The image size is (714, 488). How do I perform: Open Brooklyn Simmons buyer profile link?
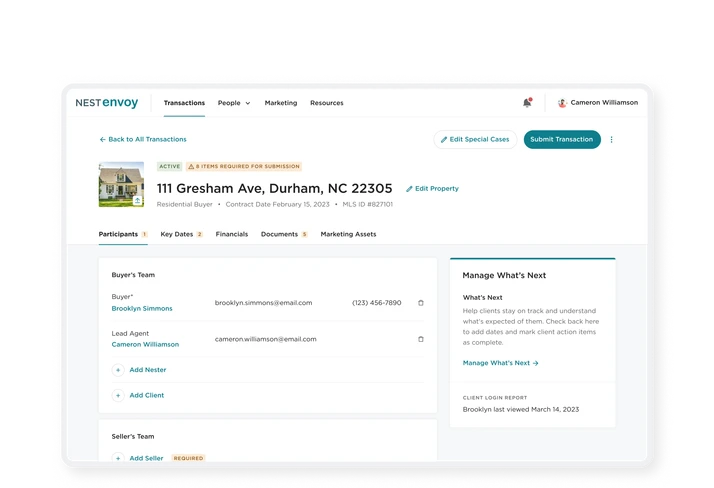(x=142, y=308)
